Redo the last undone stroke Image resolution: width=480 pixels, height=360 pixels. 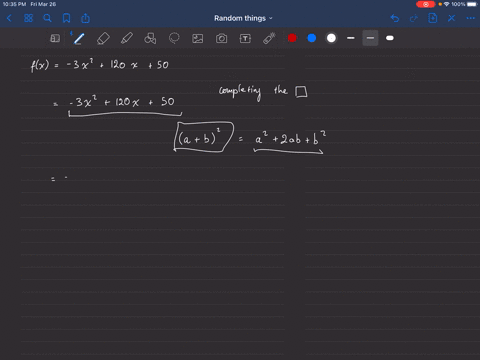pyautogui.click(x=414, y=18)
